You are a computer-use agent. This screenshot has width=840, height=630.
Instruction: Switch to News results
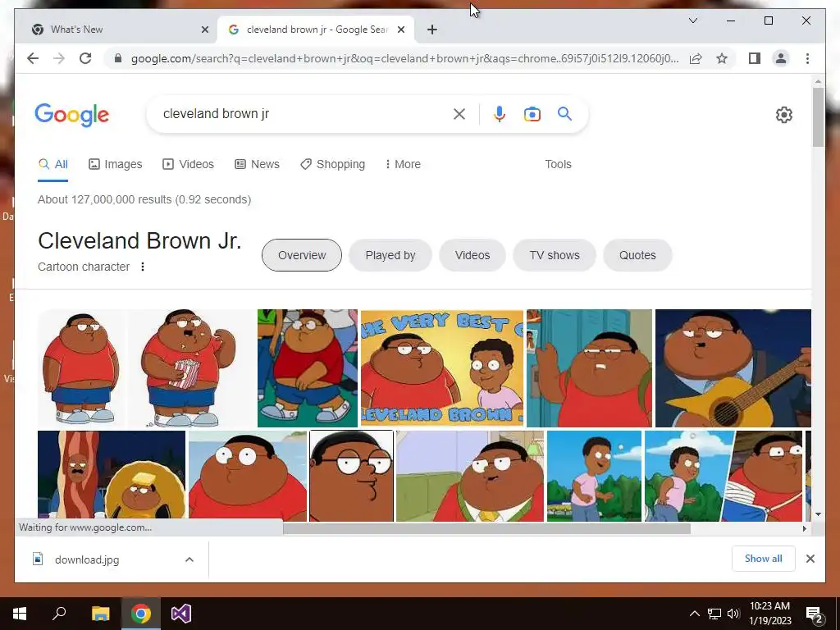point(257,164)
